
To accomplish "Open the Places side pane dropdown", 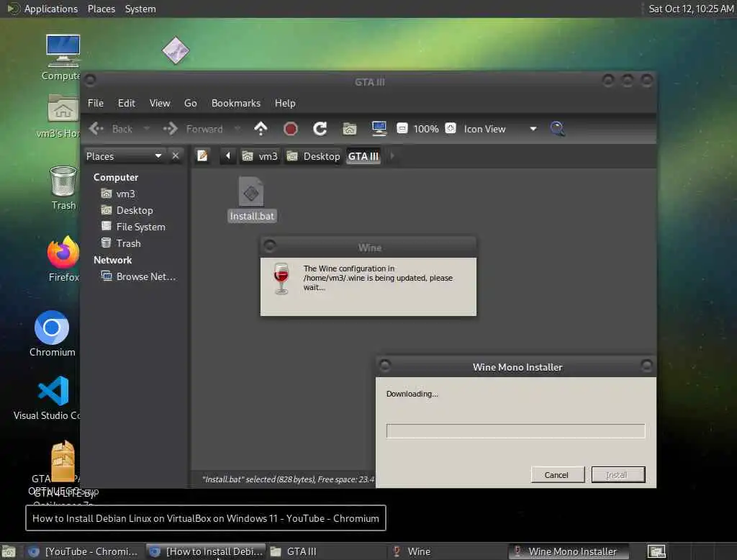I will point(125,155).
